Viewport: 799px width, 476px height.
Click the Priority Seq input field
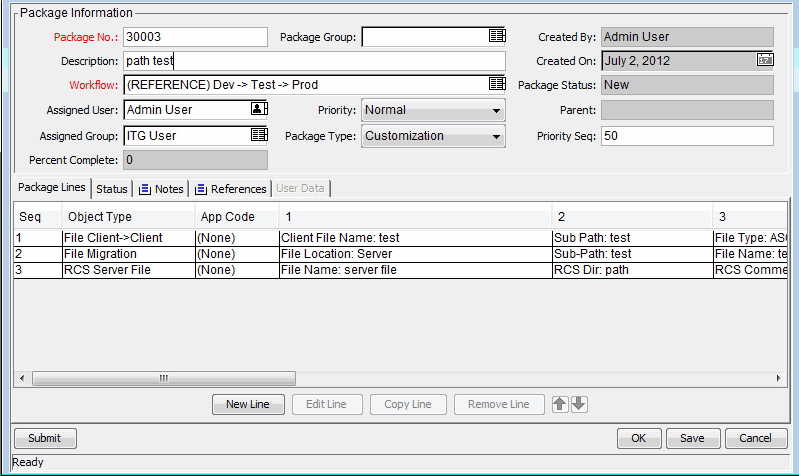pos(687,136)
